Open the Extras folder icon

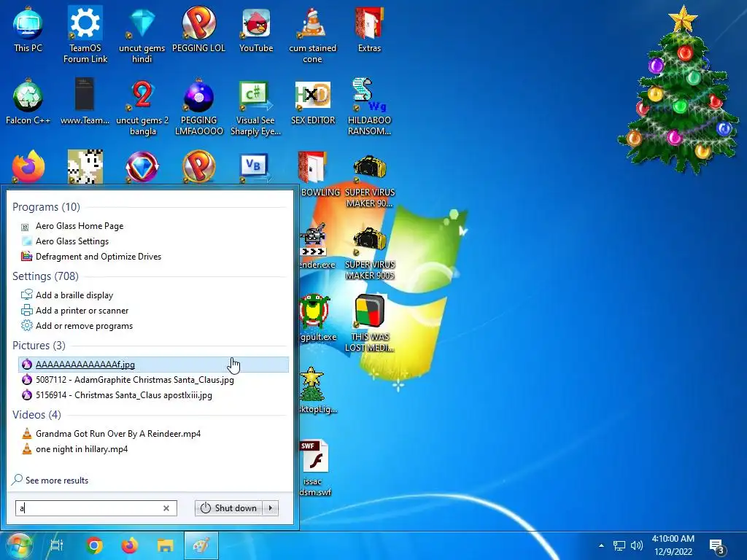pos(369,29)
